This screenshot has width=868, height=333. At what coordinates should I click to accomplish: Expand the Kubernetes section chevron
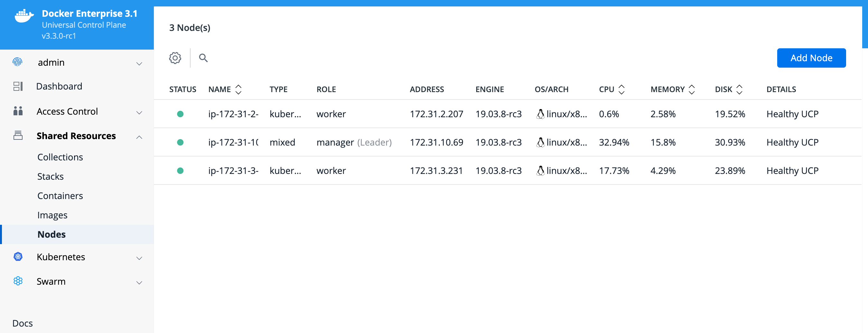coord(139,258)
